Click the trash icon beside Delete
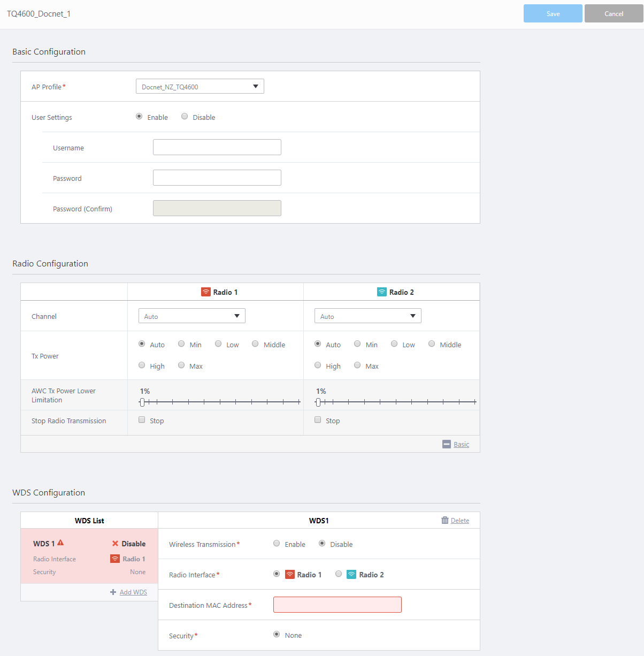The height and width of the screenshot is (656, 644). (445, 520)
